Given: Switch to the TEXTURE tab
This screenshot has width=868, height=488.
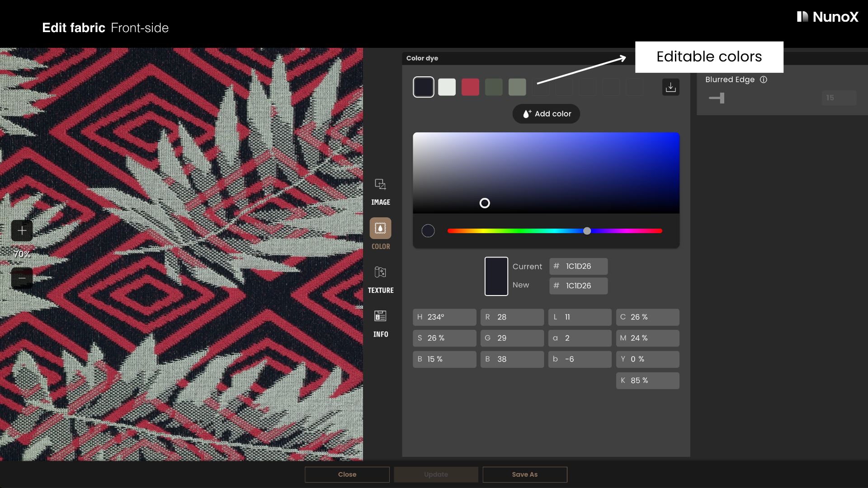Looking at the screenshot, I should (x=380, y=280).
